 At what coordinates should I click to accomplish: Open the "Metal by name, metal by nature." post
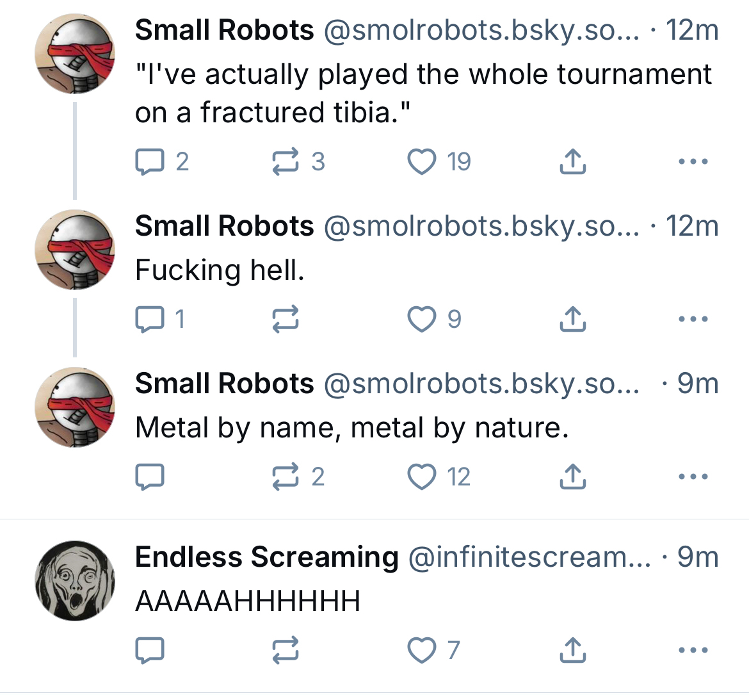tap(352, 428)
